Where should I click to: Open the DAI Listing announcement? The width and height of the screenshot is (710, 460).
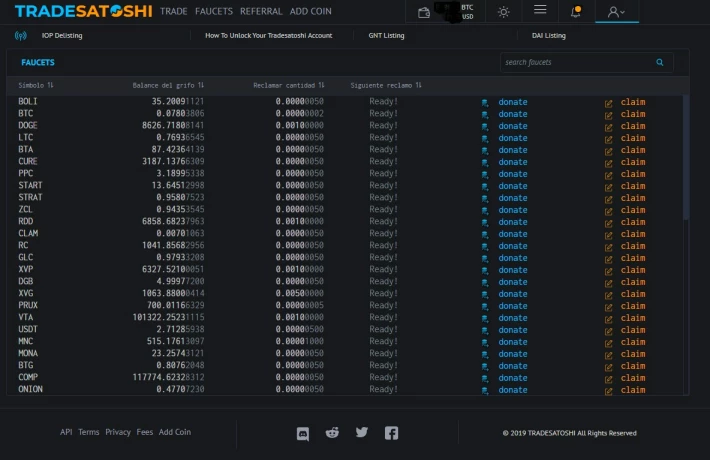click(x=549, y=35)
